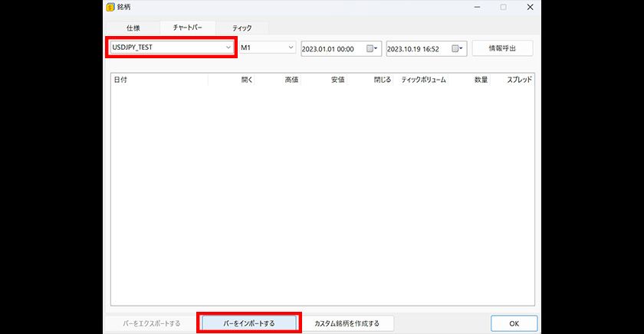The height and width of the screenshot is (334, 644).
Task: Switch to the ティック tab
Action: pos(242,28)
